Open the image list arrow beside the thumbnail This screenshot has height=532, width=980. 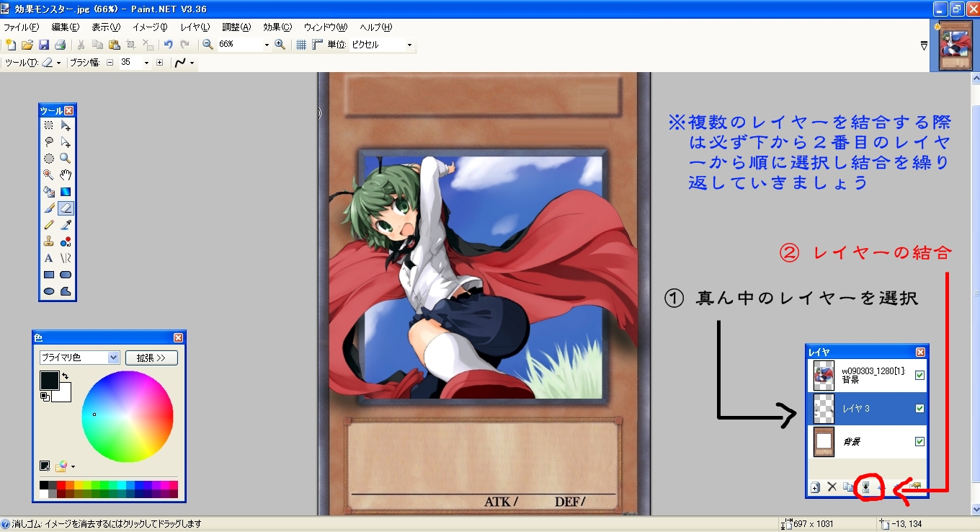[x=925, y=45]
